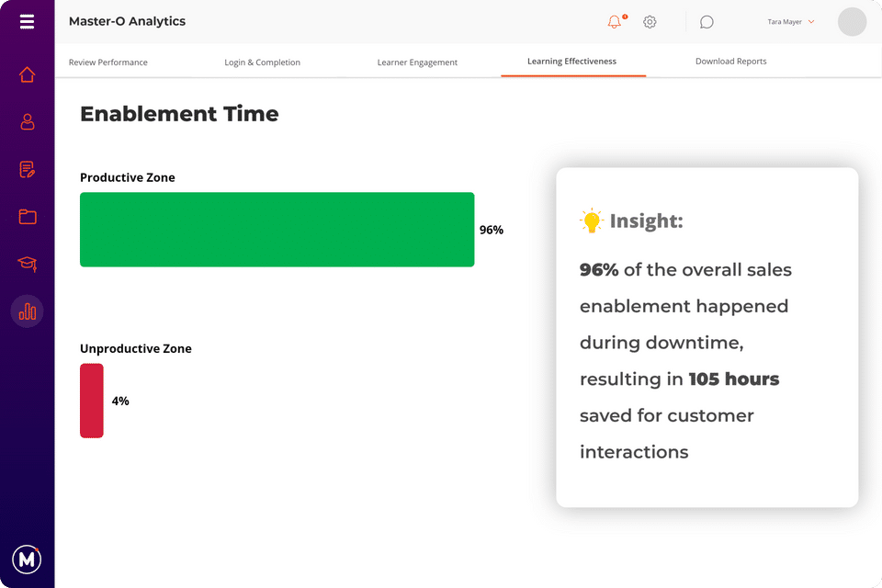Image resolution: width=882 pixels, height=588 pixels.
Task: Click the green Productive Zone bar
Action: (277, 230)
